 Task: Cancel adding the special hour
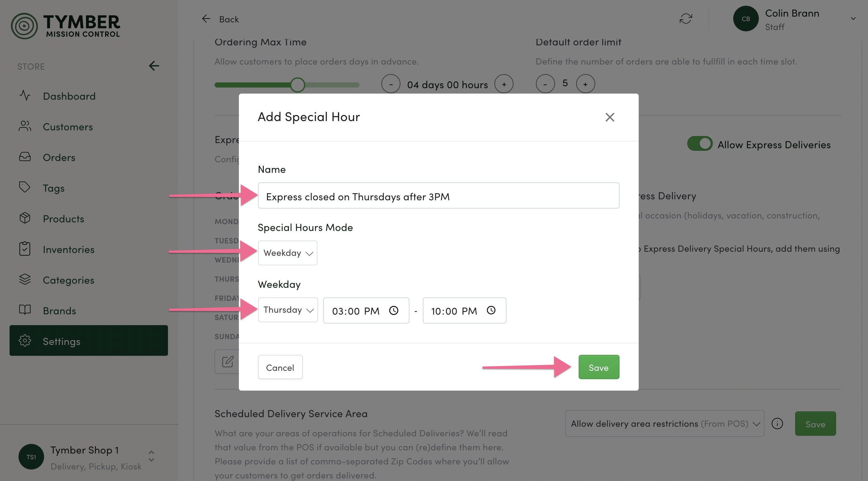280,367
